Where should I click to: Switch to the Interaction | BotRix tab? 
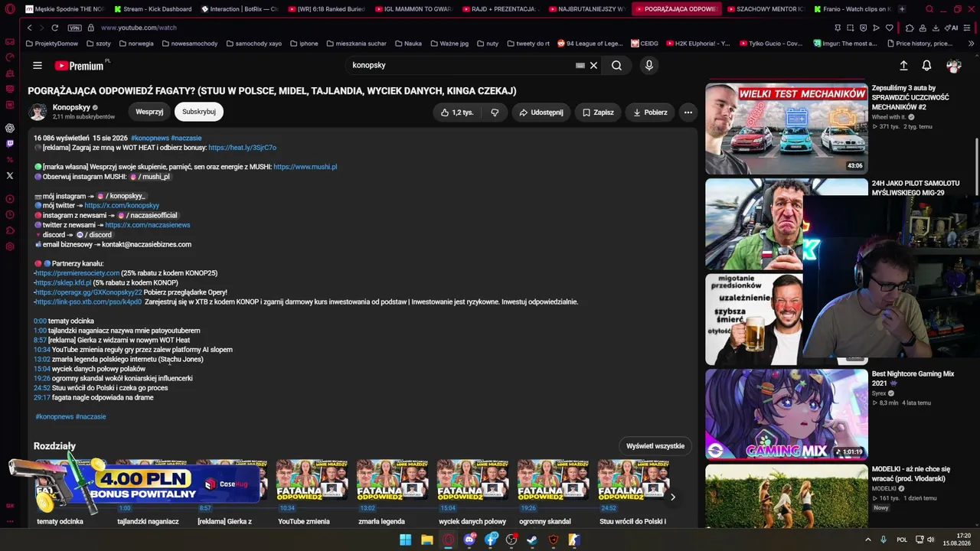point(240,9)
